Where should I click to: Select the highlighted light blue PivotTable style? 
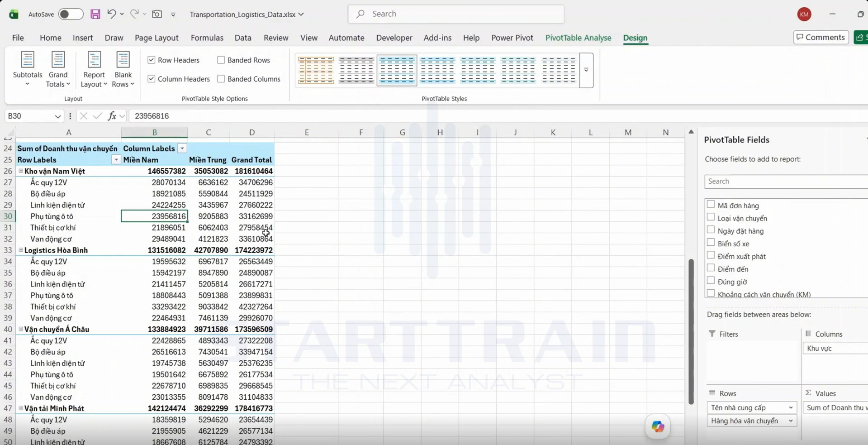397,70
